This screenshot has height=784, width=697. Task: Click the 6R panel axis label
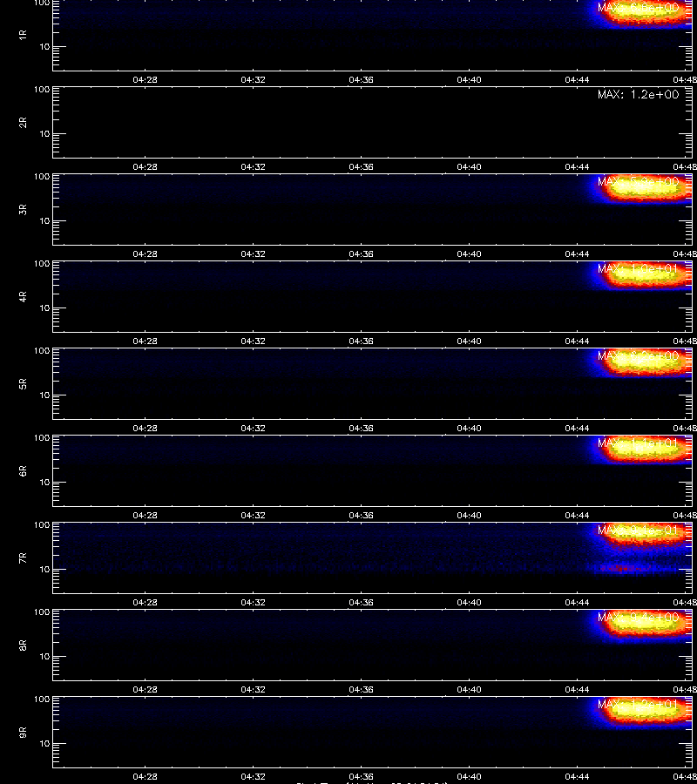23,471
